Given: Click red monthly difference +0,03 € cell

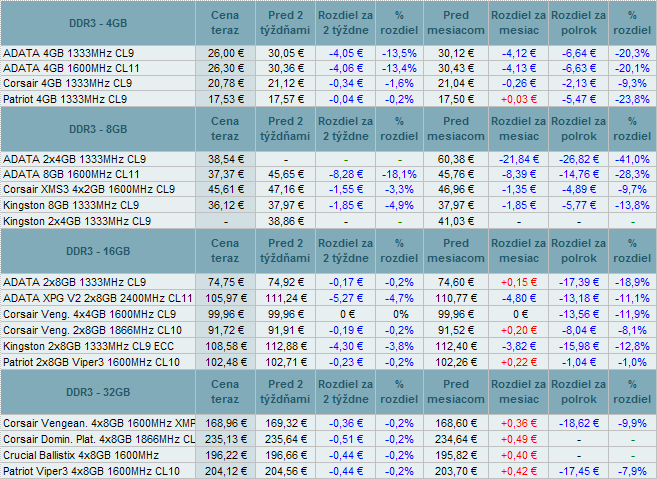Looking at the screenshot, I should click(519, 99).
